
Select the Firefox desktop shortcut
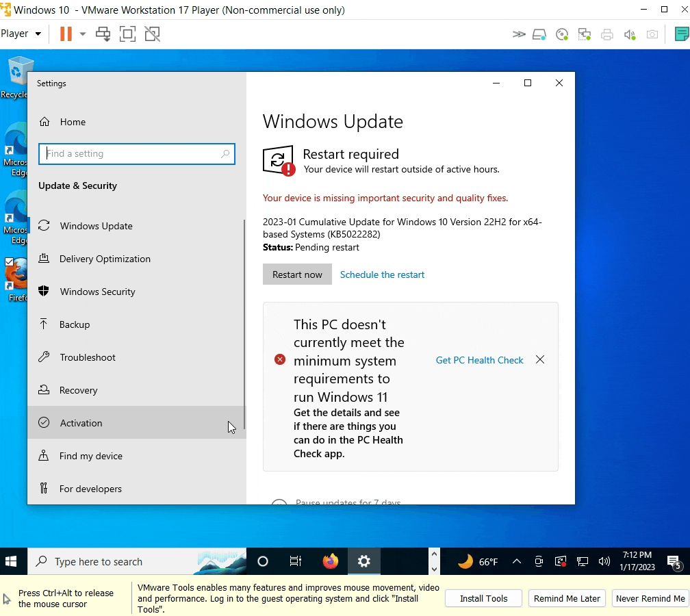[x=16, y=280]
